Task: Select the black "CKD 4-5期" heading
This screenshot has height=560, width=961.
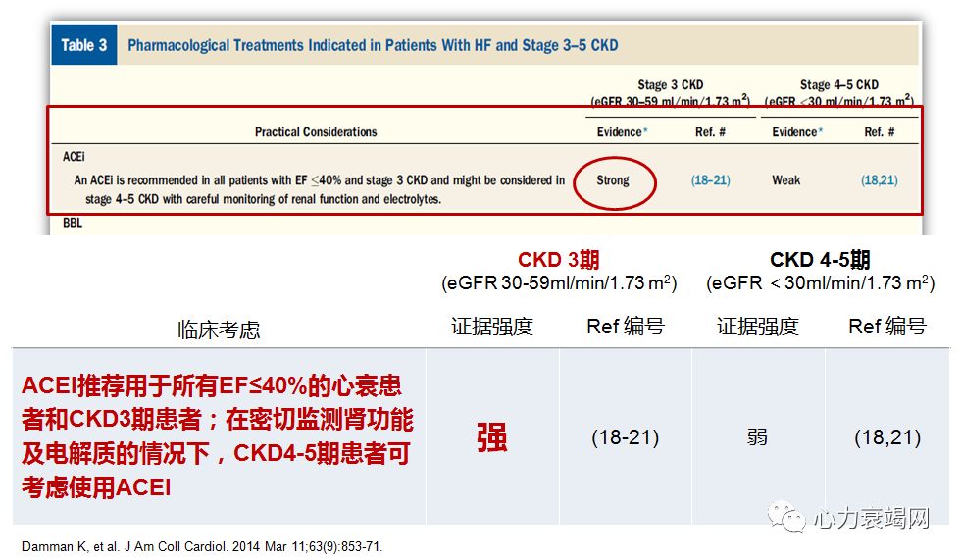Action: click(x=820, y=260)
